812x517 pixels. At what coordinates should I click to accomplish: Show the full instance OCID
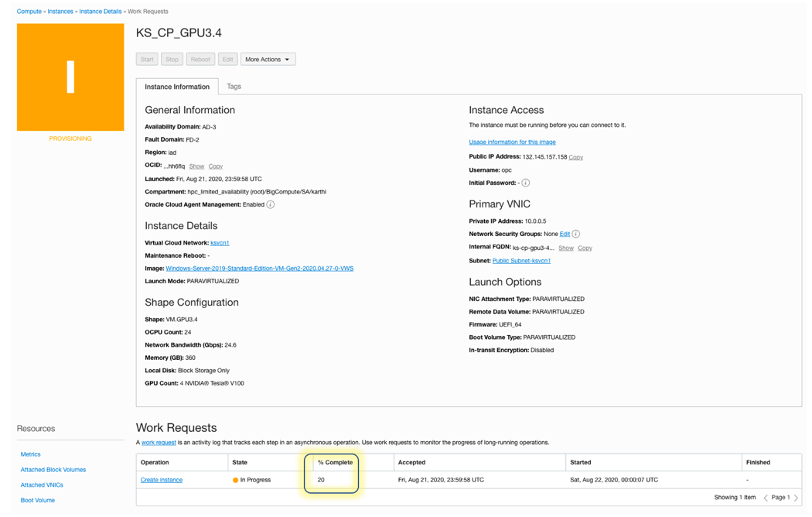(x=196, y=166)
